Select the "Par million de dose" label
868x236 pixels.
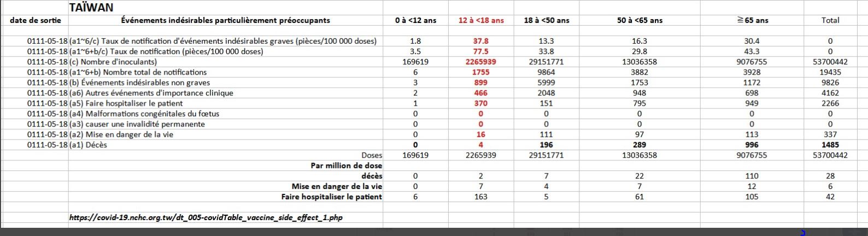pos(346,165)
